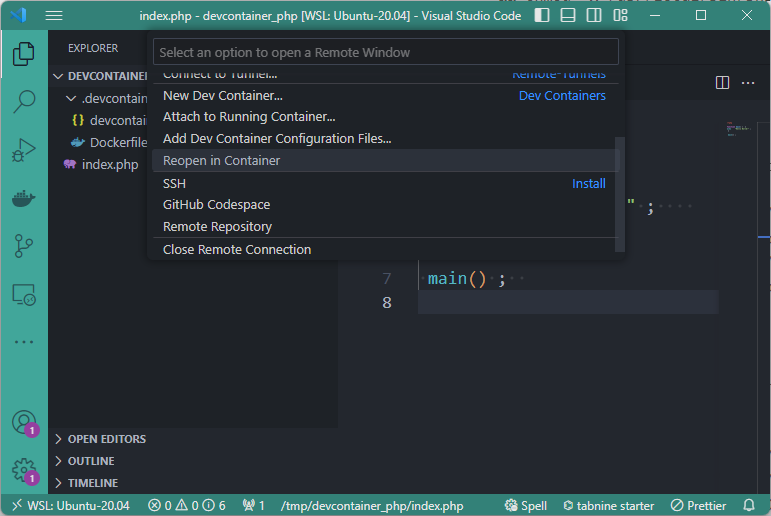Viewport: 771px width, 516px height.
Task: Select Reopen in Container option
Action: [x=384, y=160]
